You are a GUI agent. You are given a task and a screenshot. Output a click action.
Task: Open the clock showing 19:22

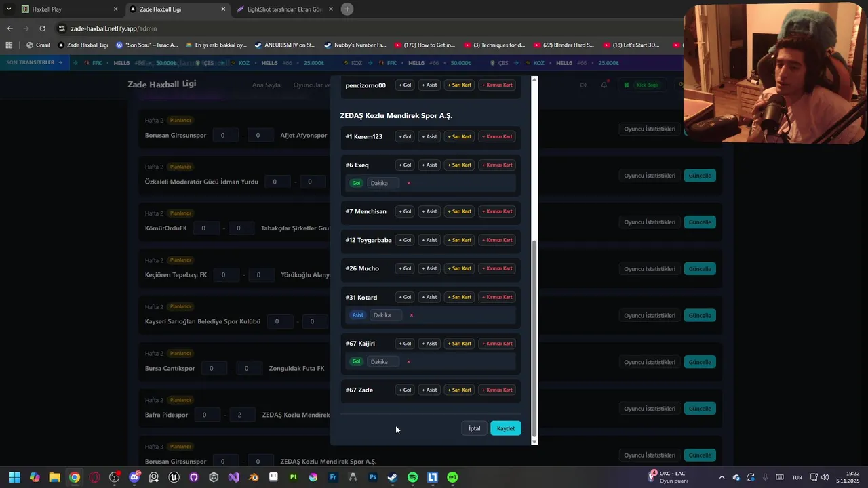pyautogui.click(x=849, y=477)
